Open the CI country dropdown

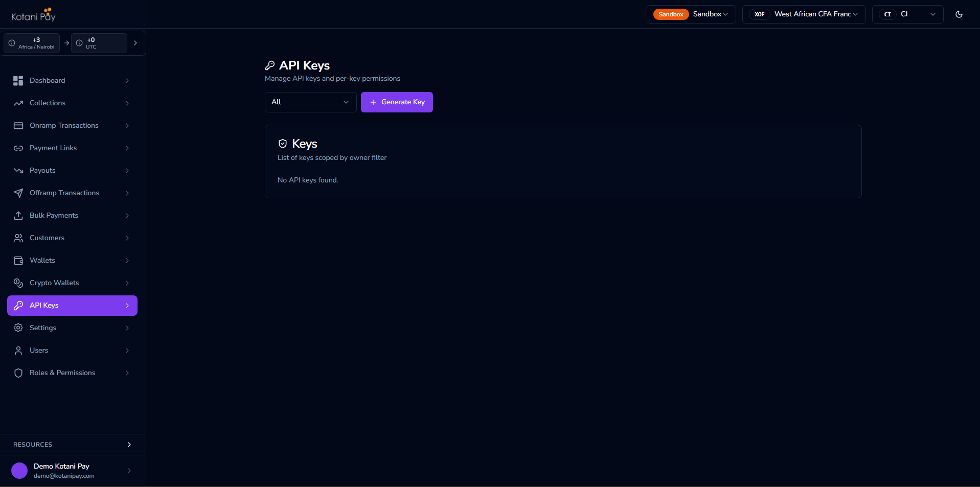(x=908, y=14)
